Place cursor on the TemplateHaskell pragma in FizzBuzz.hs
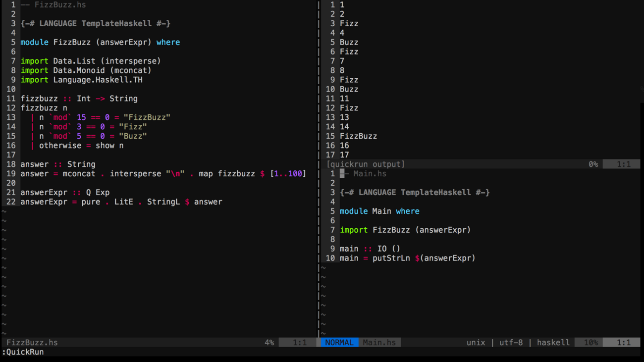Image resolution: width=644 pixels, height=362 pixels. tap(95, 23)
